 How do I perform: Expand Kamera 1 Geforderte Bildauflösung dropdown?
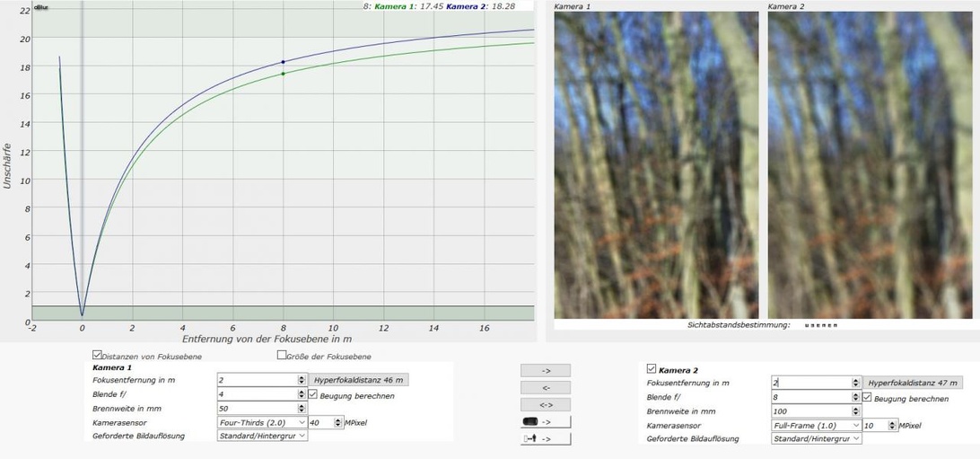[262, 436]
